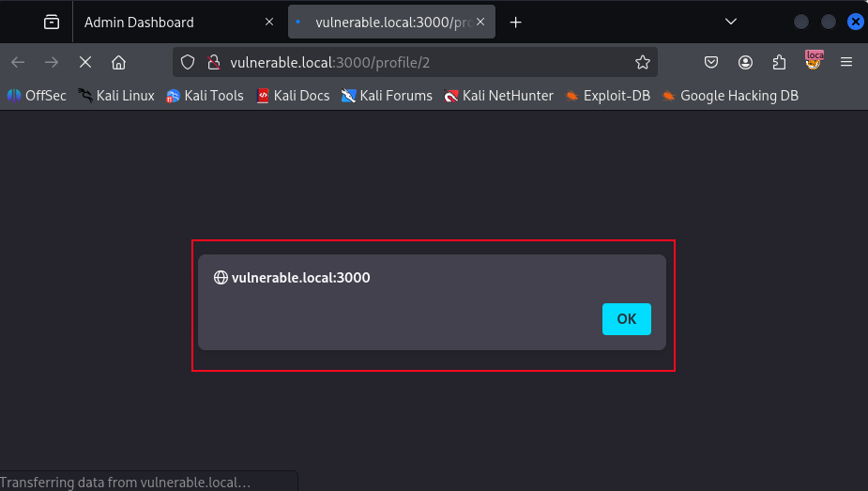Expand the list all tabs chevron
The height and width of the screenshot is (491, 868).
[731, 22]
